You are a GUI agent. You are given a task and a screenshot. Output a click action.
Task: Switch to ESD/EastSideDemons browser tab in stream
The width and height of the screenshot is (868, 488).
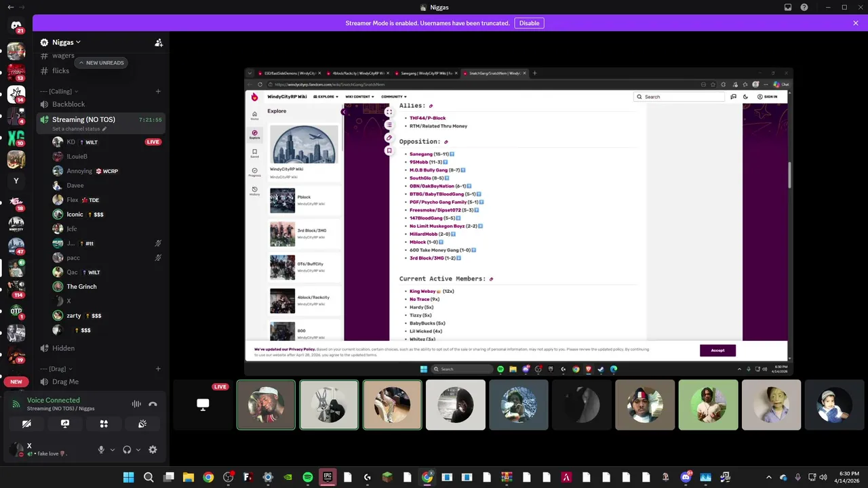(x=290, y=73)
